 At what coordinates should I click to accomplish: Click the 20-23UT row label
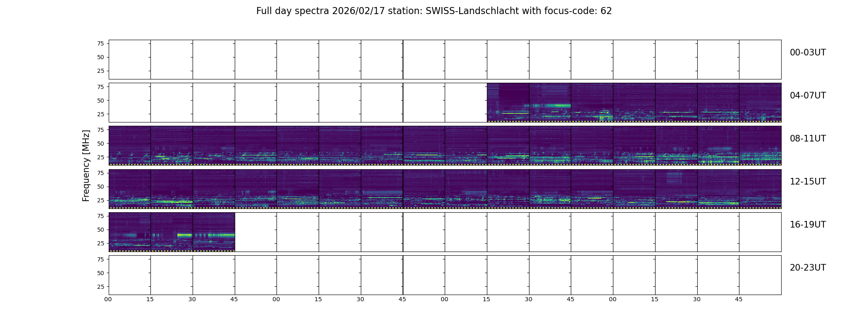coord(808,268)
